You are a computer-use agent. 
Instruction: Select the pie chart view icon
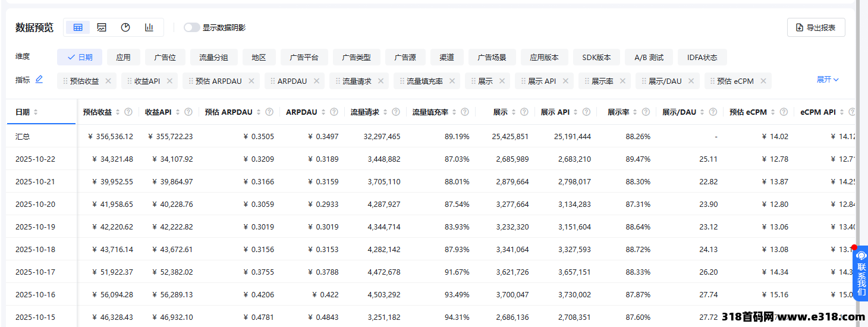[125, 27]
